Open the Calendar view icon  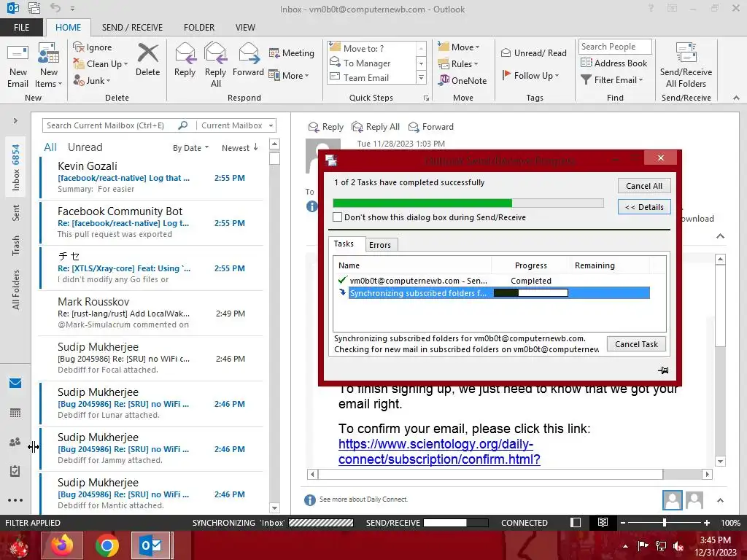[x=15, y=413]
